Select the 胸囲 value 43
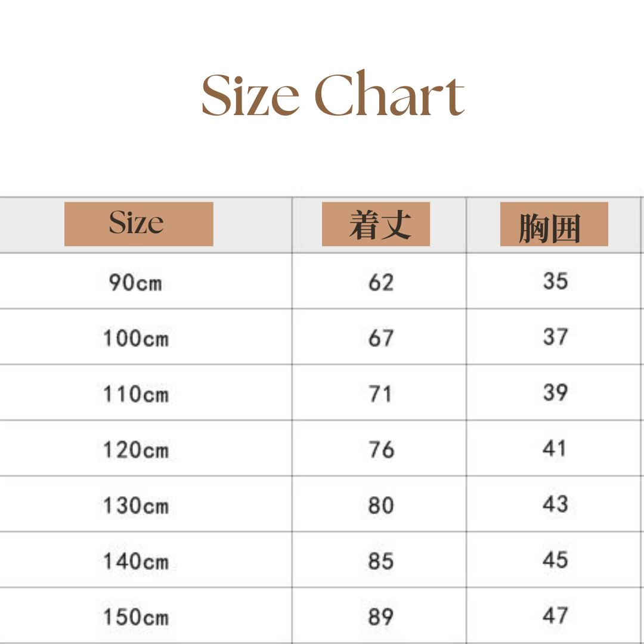Screen dimensions: 644x644 pyautogui.click(x=555, y=504)
